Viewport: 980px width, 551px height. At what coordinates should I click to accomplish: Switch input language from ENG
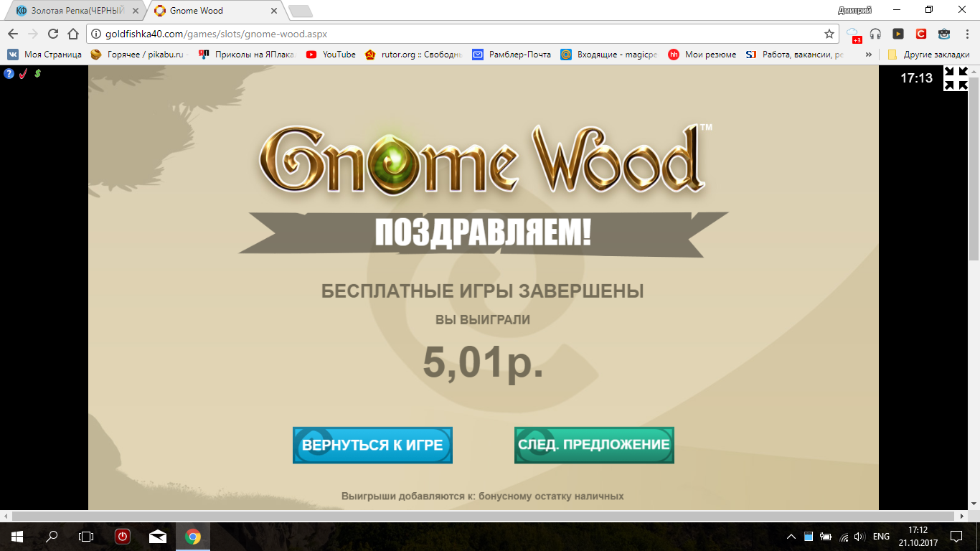pos(881,537)
